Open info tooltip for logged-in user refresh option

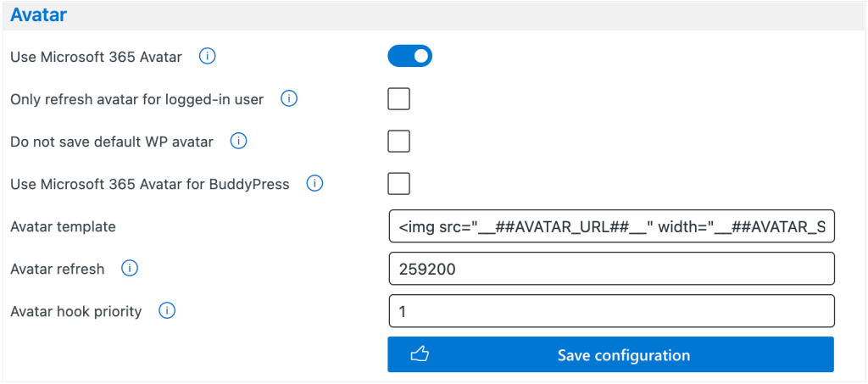(x=289, y=99)
